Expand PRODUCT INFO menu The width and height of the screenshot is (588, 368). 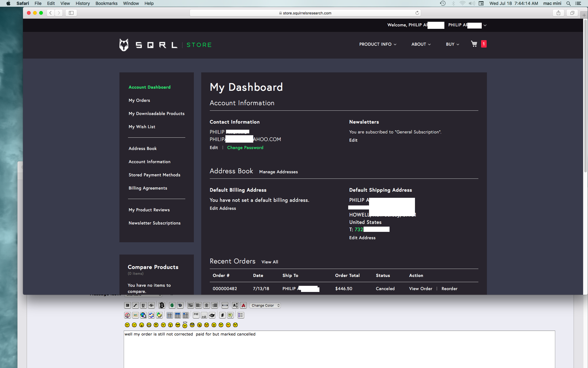point(378,44)
